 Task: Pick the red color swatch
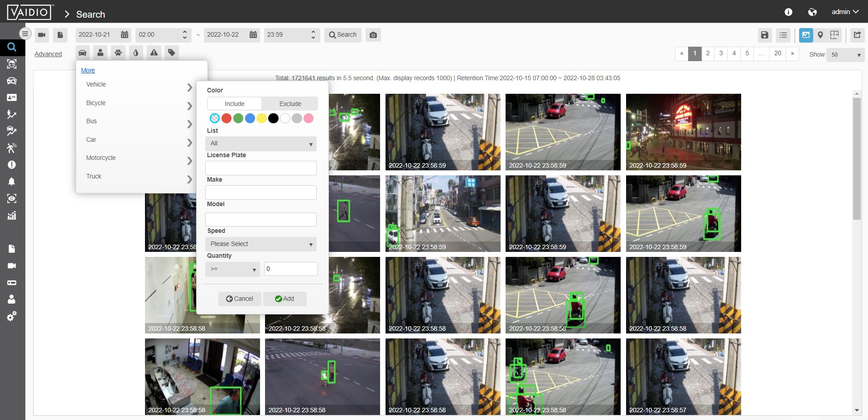point(227,118)
